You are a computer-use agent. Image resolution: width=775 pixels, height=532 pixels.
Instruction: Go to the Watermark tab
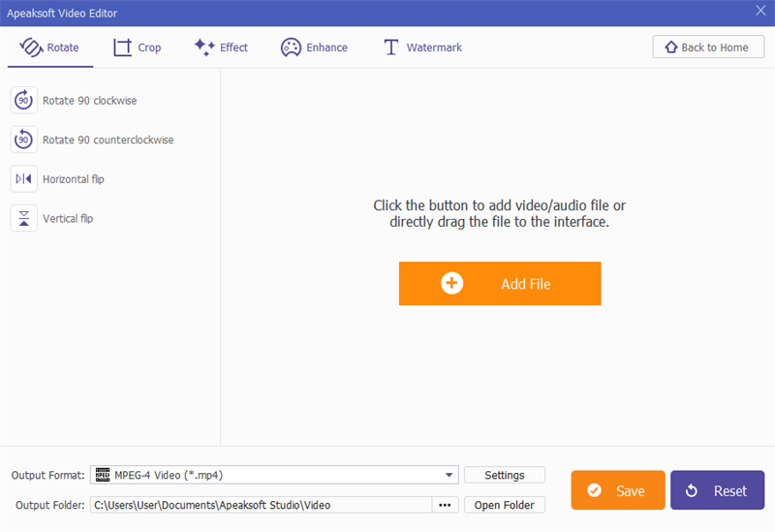click(x=422, y=47)
